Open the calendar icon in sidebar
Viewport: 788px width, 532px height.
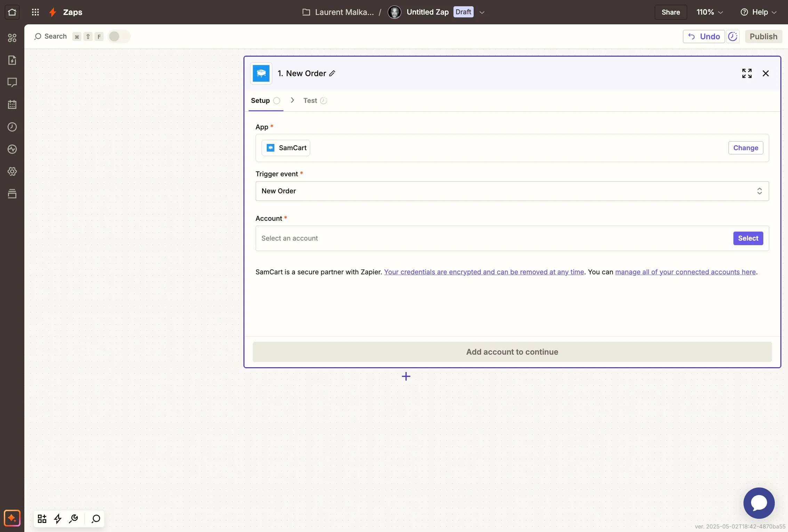pyautogui.click(x=12, y=105)
